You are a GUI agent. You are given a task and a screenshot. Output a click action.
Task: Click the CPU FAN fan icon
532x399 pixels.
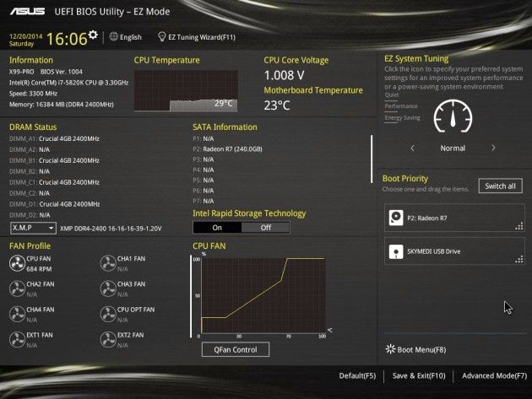[x=17, y=263]
